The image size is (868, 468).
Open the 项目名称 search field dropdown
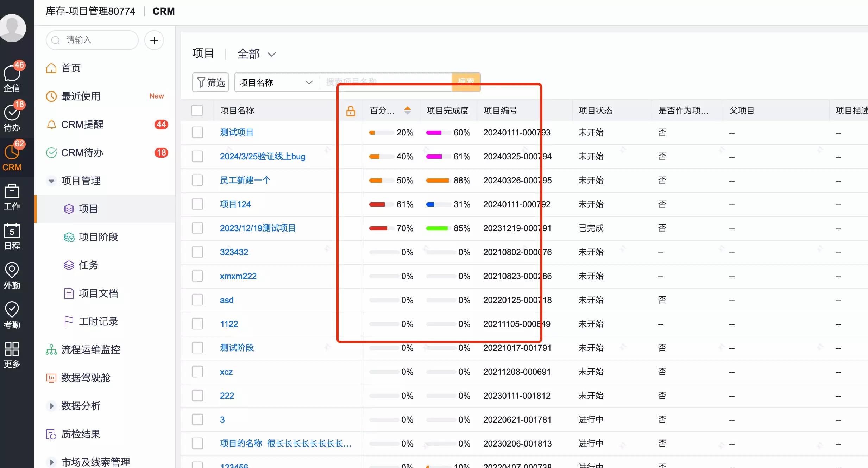pos(275,82)
